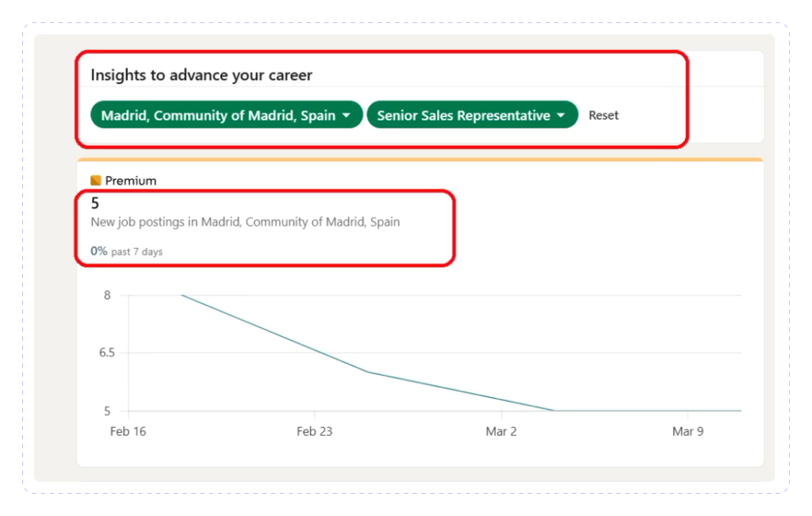Click Reset to clear the filters
This screenshot has width=812, height=516.
coord(603,115)
